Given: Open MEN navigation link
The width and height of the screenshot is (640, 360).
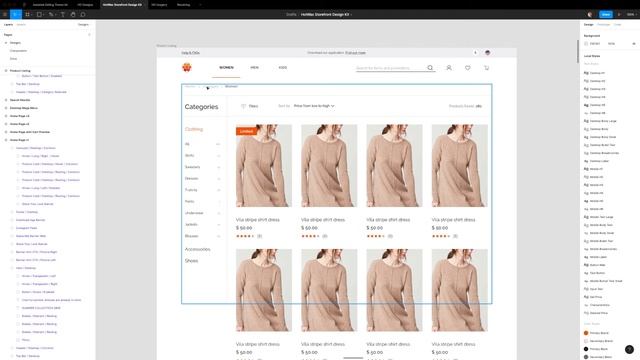Looking at the screenshot, I should pos(255,67).
